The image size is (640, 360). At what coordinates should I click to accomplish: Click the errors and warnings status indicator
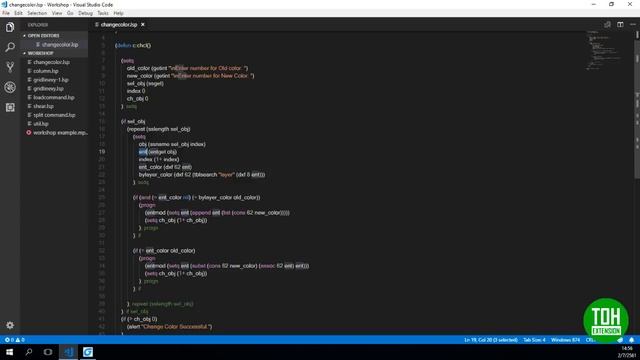point(14,340)
